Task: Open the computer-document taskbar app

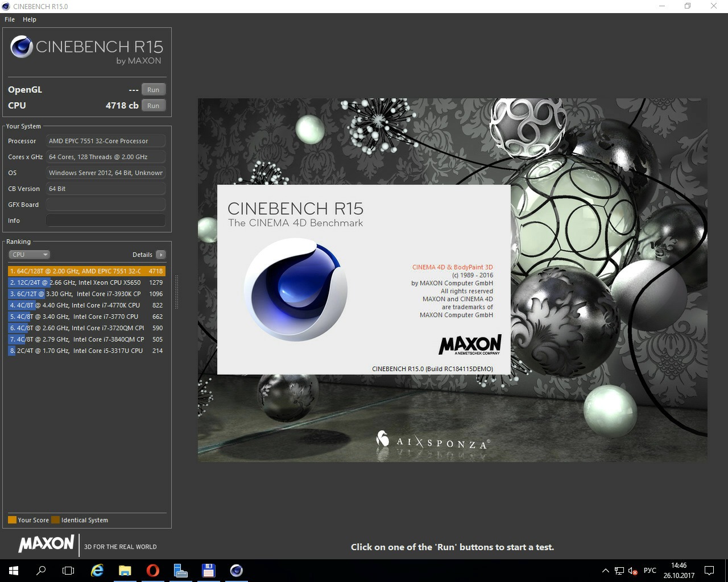Action: click(x=181, y=571)
